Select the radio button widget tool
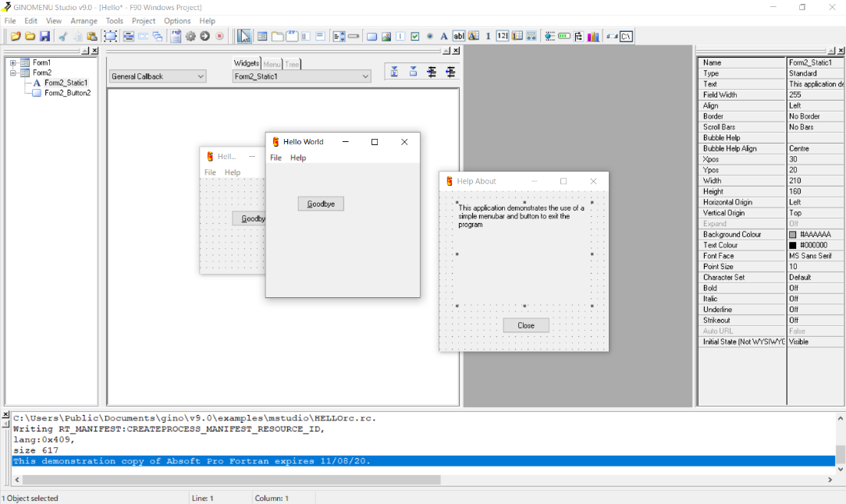This screenshot has width=846, height=504. (x=429, y=36)
